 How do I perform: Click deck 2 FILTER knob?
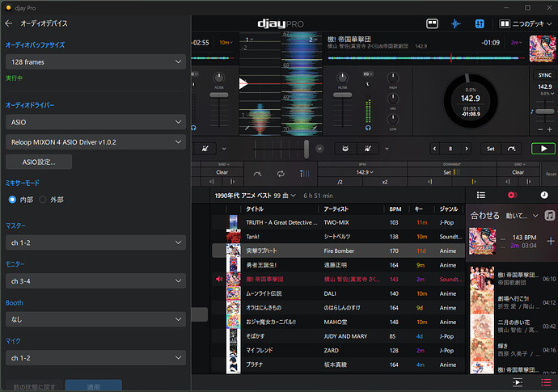tap(342, 78)
